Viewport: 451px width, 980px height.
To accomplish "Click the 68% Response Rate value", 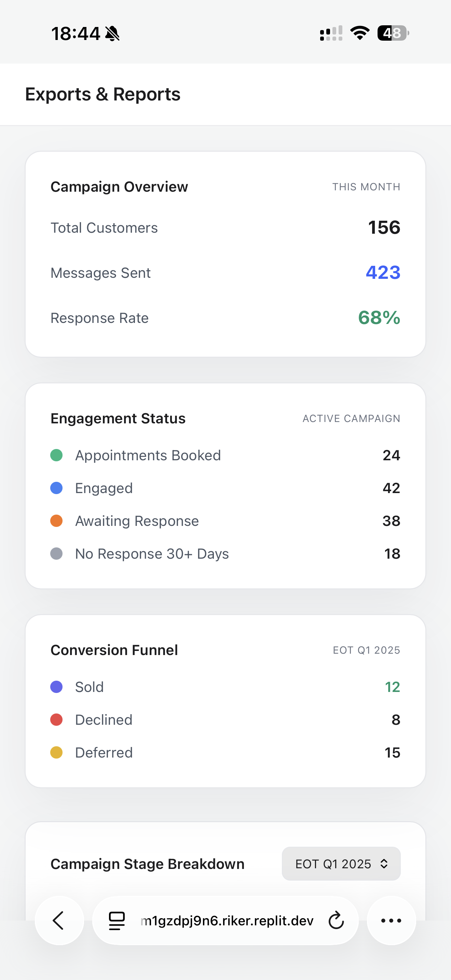I will pos(379,317).
